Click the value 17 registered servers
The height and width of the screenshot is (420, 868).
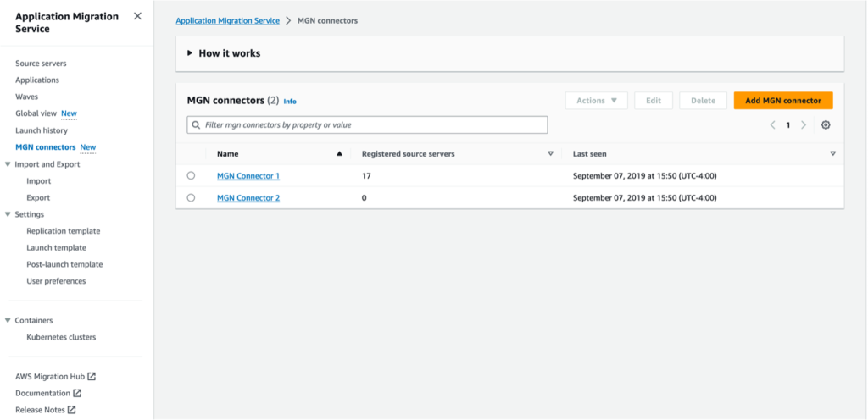(x=366, y=176)
